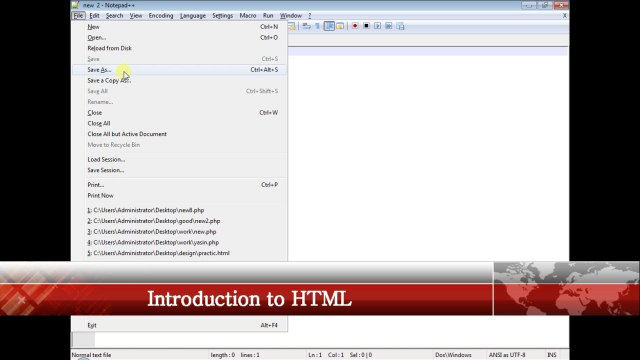Close document with X at menu bar end
Image resolution: width=640 pixels, height=360 pixels.
pyautogui.click(x=564, y=16)
